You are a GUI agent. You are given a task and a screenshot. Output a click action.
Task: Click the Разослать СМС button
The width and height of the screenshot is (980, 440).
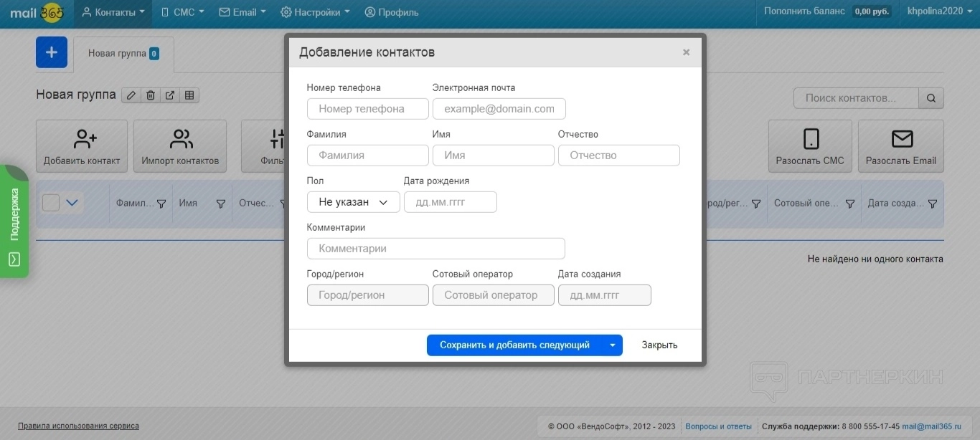click(810, 146)
